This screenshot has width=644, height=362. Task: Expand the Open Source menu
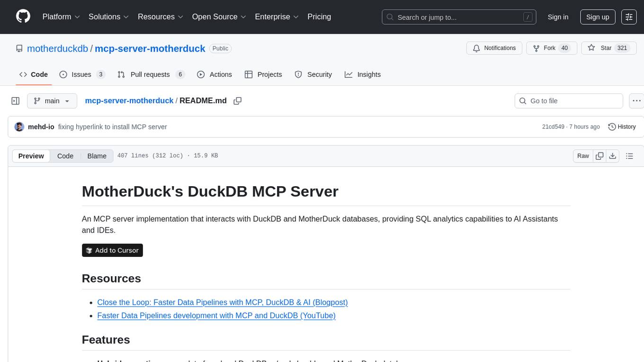pos(219,17)
